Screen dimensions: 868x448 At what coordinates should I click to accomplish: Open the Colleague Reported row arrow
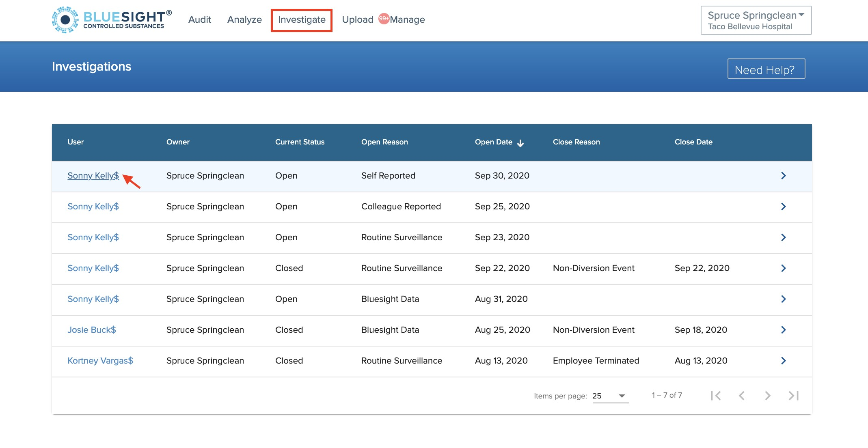click(783, 207)
